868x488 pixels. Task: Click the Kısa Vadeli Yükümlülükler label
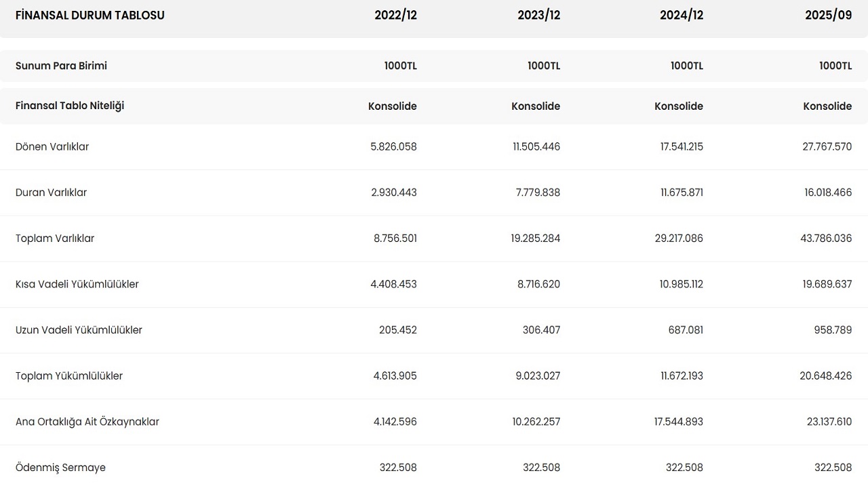[77, 284]
